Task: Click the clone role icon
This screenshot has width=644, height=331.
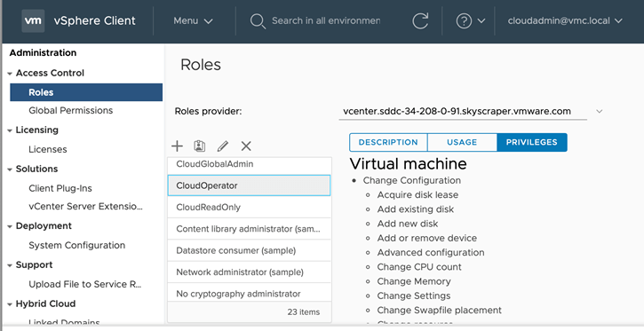Action: point(200,146)
